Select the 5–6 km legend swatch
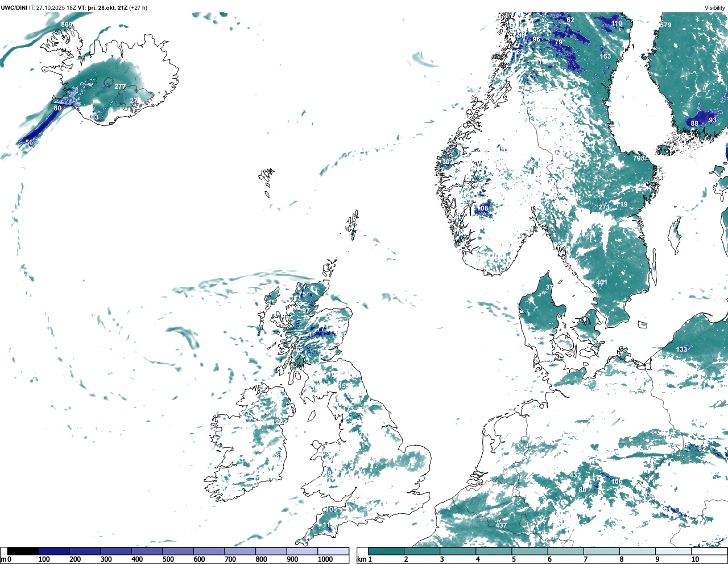 [530, 551]
